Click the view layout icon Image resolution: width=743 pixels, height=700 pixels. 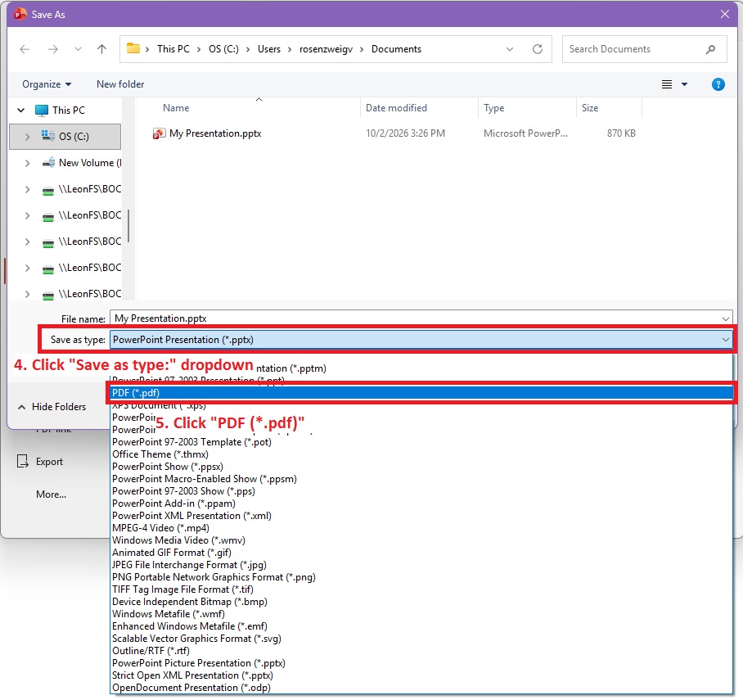(x=667, y=84)
